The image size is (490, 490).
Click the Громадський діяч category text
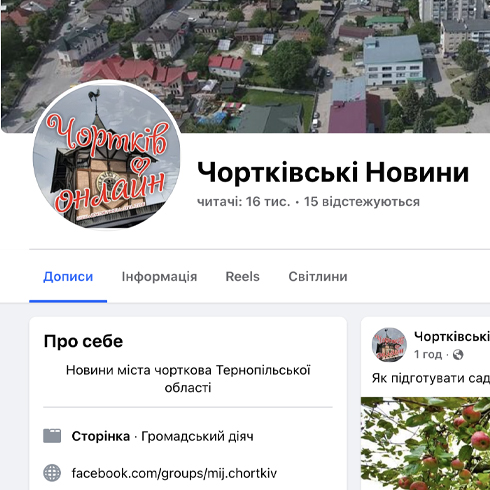[x=197, y=436]
